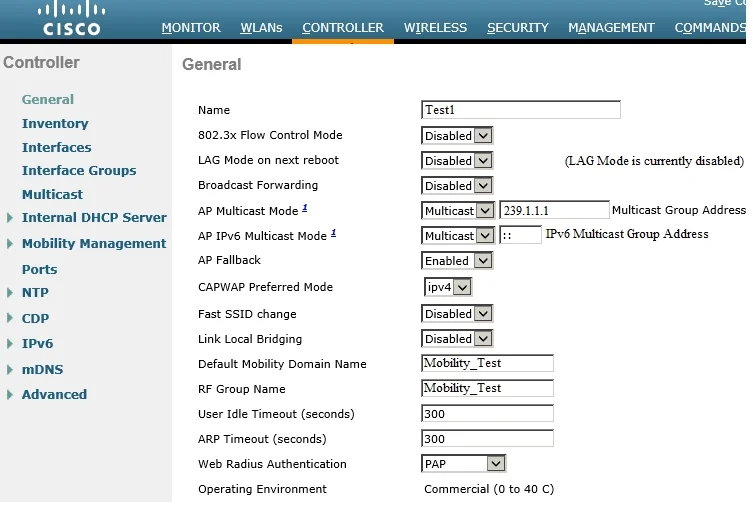Viewport: 753px width, 505px height.
Task: Open LAG Mode on next reboot dropdown
Action: pyautogui.click(x=457, y=161)
